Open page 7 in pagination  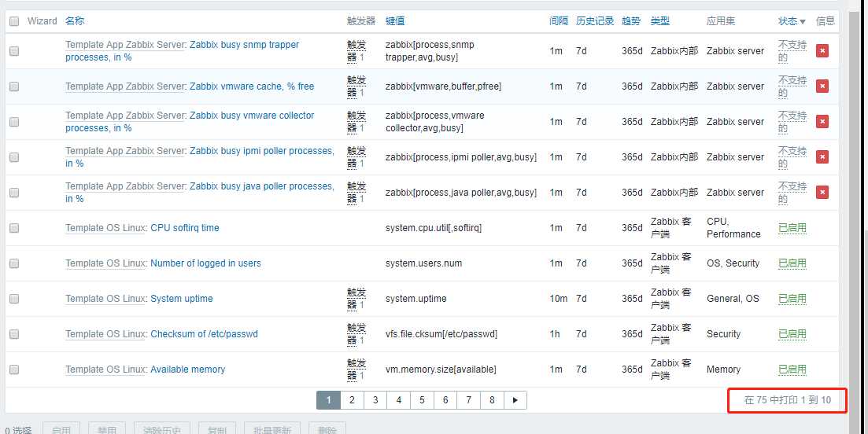tap(468, 400)
